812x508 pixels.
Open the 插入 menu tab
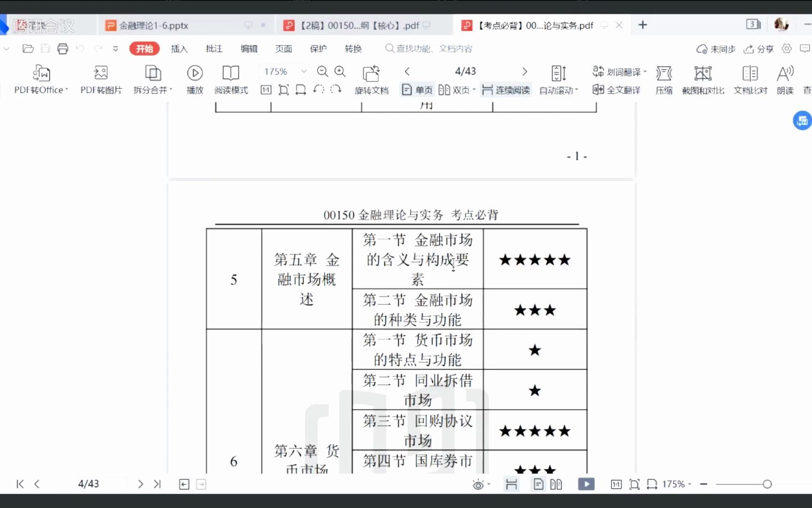point(179,48)
